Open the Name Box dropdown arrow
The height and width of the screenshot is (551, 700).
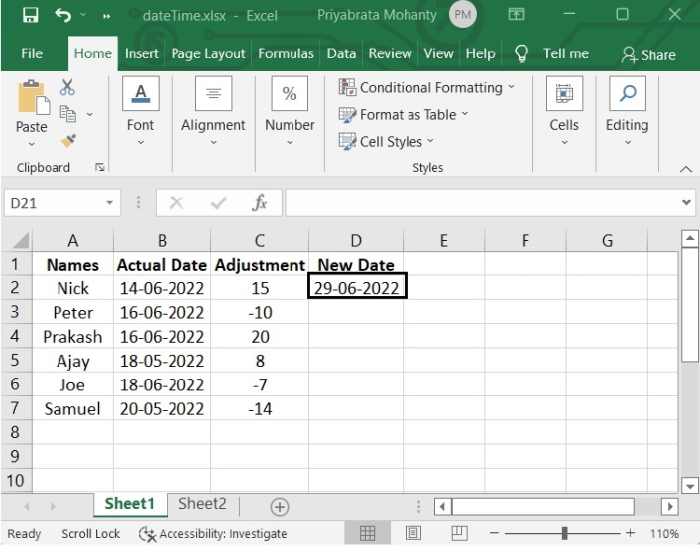tap(110, 203)
